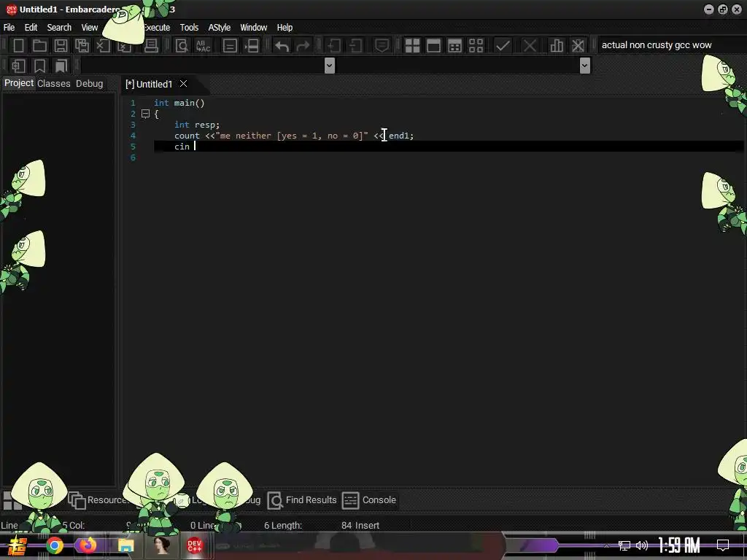
Task: Switch to the Project sidebar tab
Action: pos(19,83)
